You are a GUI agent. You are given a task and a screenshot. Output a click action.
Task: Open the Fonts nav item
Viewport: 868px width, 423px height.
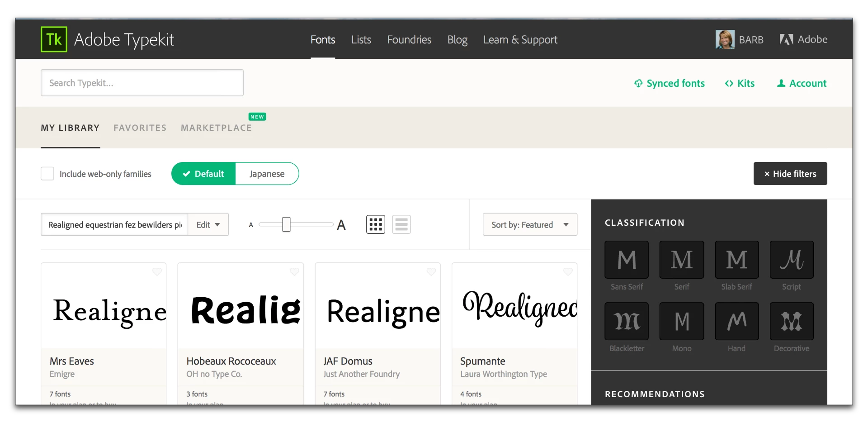coord(323,39)
